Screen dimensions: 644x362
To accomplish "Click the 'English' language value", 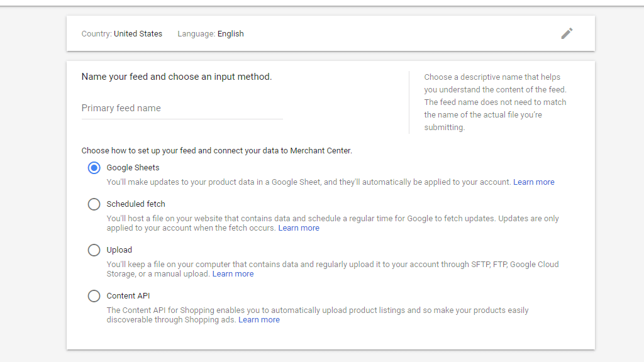I will point(230,34).
